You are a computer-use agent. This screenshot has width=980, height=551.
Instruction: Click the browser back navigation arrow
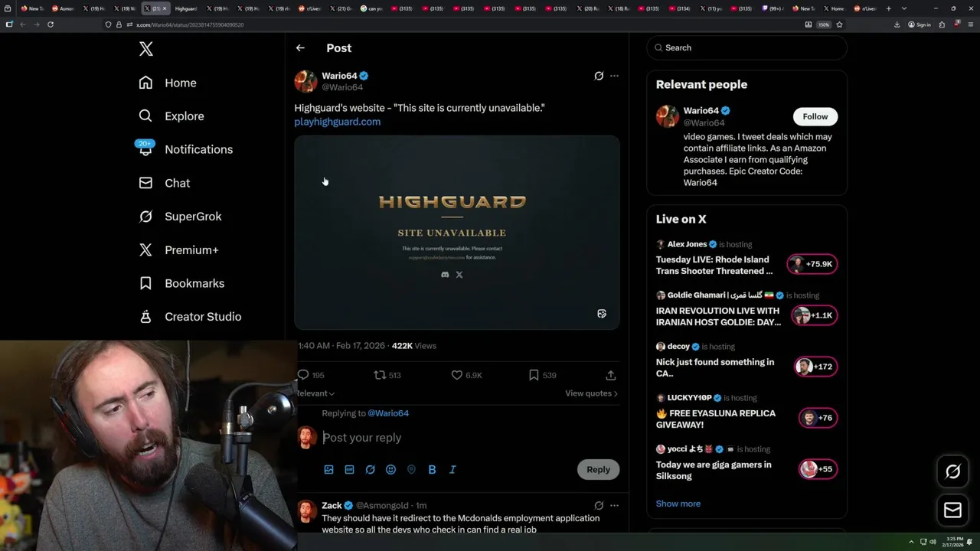[23, 24]
